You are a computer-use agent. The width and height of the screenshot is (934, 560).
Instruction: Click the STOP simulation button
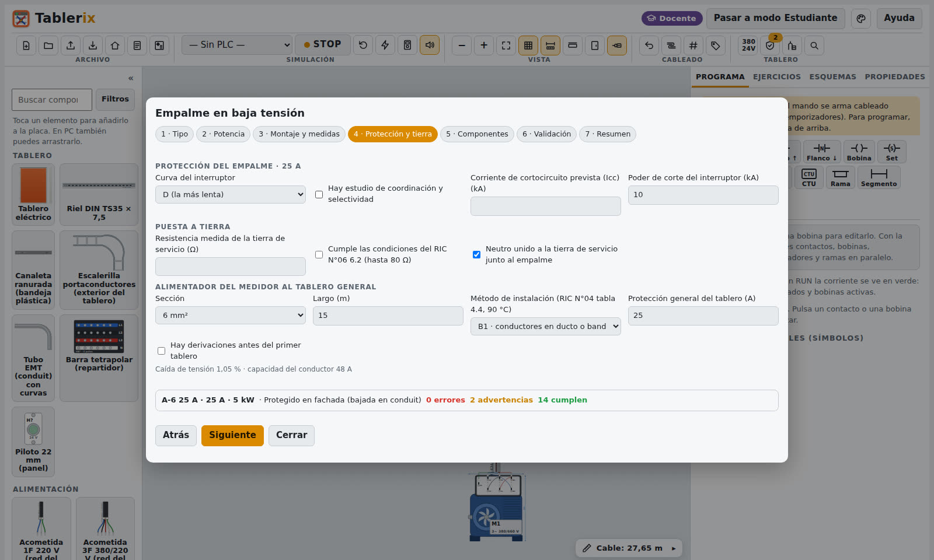323,45
